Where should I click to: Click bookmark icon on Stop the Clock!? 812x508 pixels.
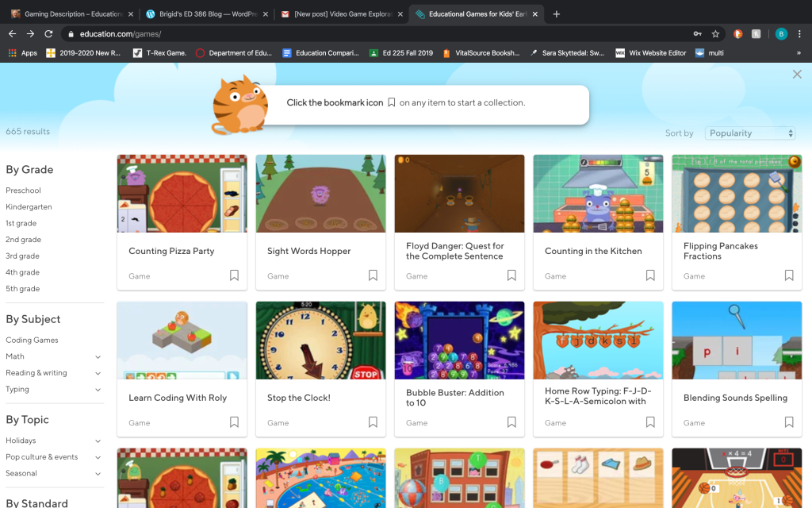[373, 422]
